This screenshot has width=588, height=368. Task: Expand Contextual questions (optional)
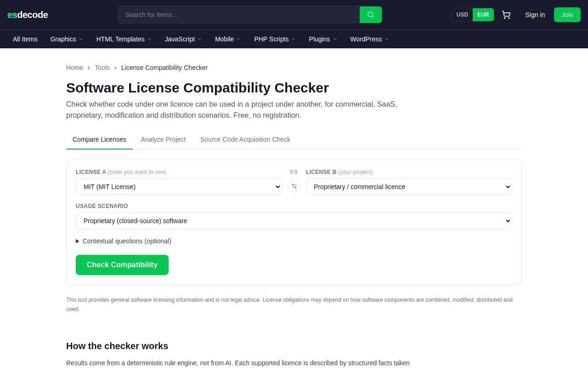pyautogui.click(x=124, y=241)
